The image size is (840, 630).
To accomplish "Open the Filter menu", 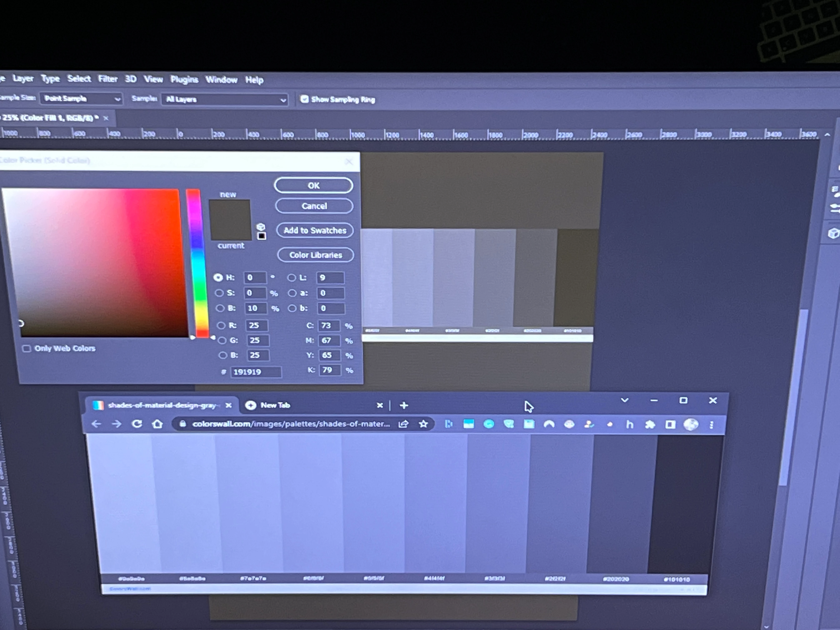I will coord(107,79).
